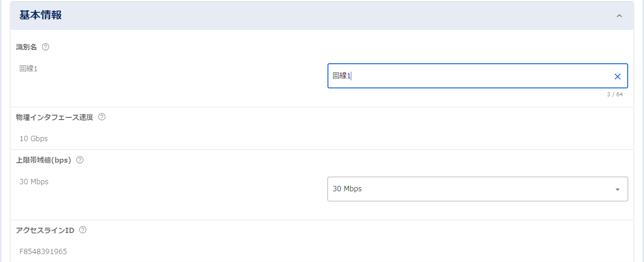The width and height of the screenshot is (644, 262).
Task: Open the 30 Mbps bandwidth dropdown
Action: pyautogui.click(x=471, y=189)
